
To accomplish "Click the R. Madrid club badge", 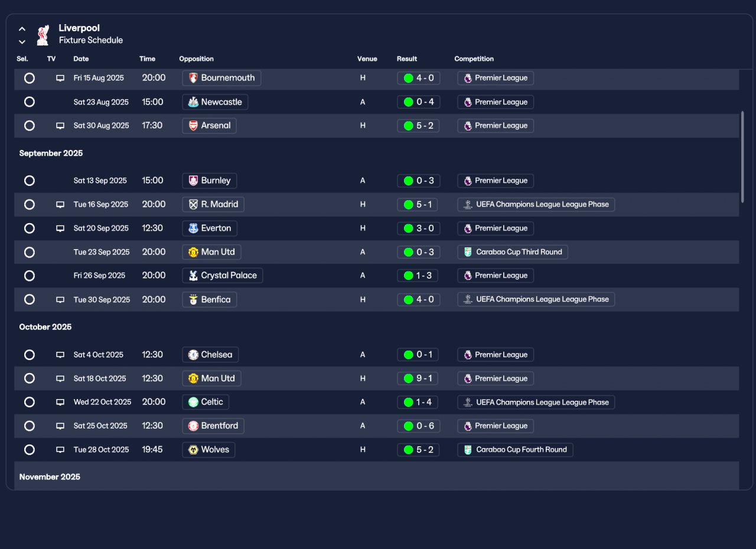I will click(x=193, y=204).
